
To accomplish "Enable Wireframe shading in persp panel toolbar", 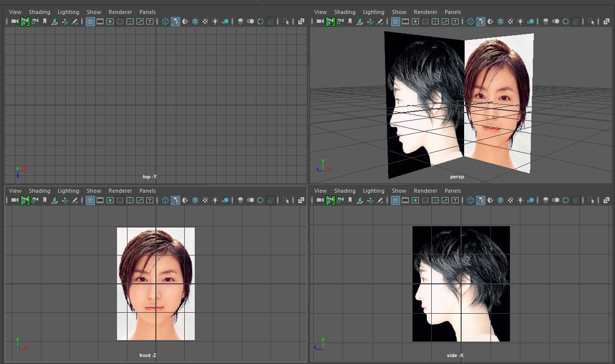I will (471, 21).
